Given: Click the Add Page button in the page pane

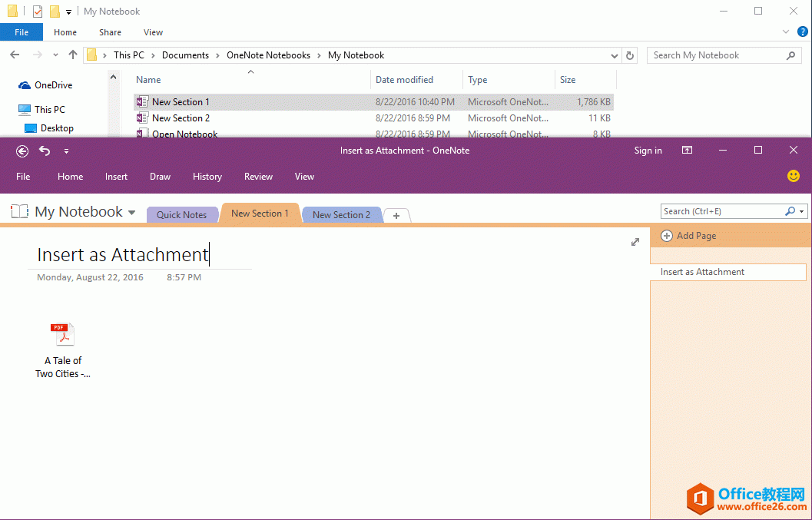Looking at the screenshot, I should point(688,236).
